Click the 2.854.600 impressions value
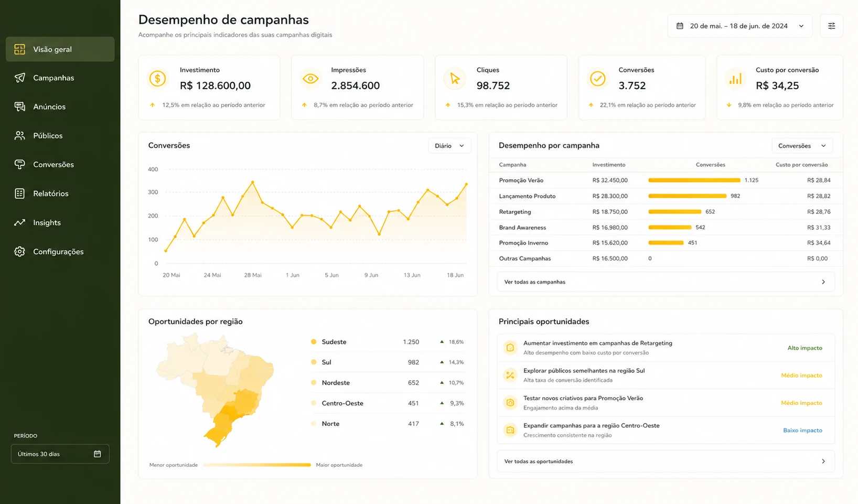 (x=355, y=85)
